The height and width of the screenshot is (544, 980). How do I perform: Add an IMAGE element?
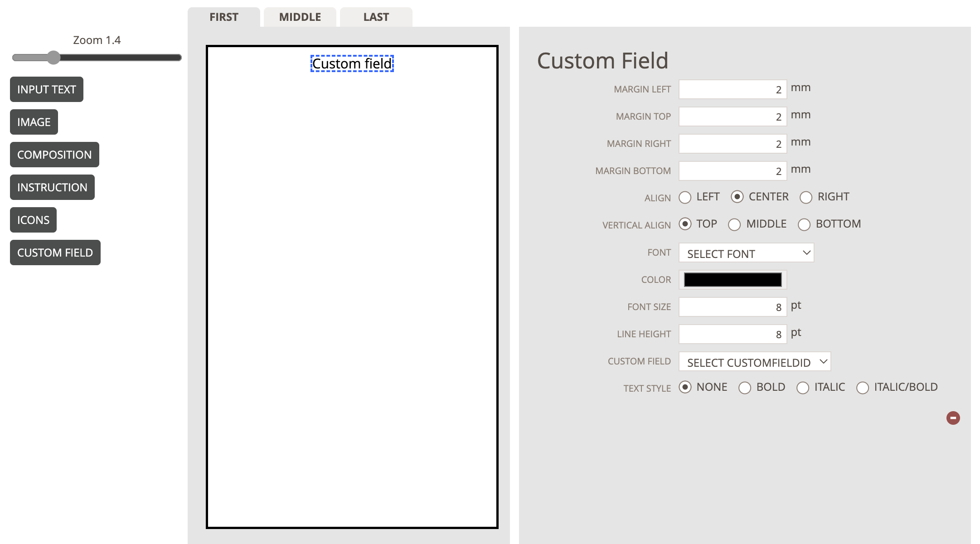[x=34, y=122]
